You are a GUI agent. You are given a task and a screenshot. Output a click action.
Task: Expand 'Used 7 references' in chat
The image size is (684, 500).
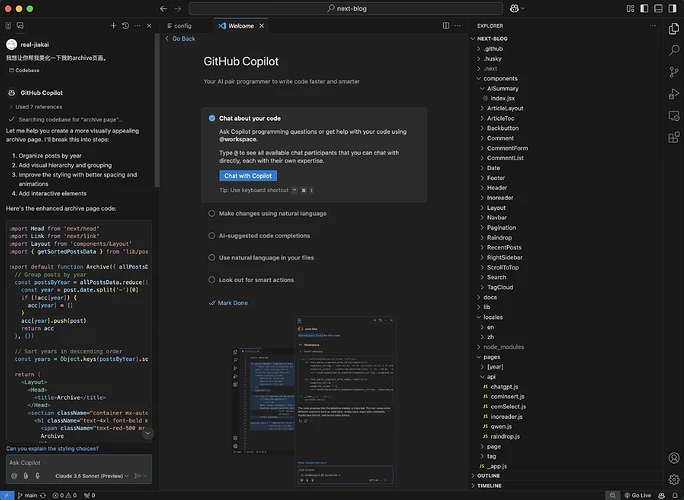[36, 107]
